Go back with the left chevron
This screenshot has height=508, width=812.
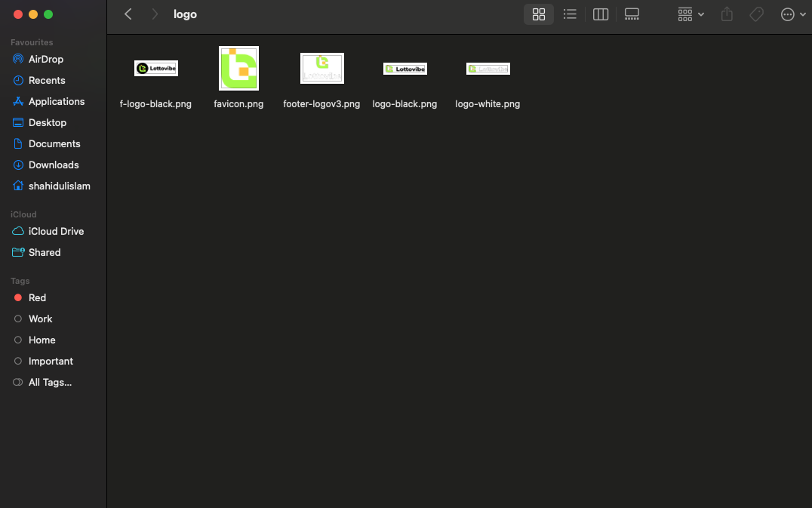coord(128,14)
